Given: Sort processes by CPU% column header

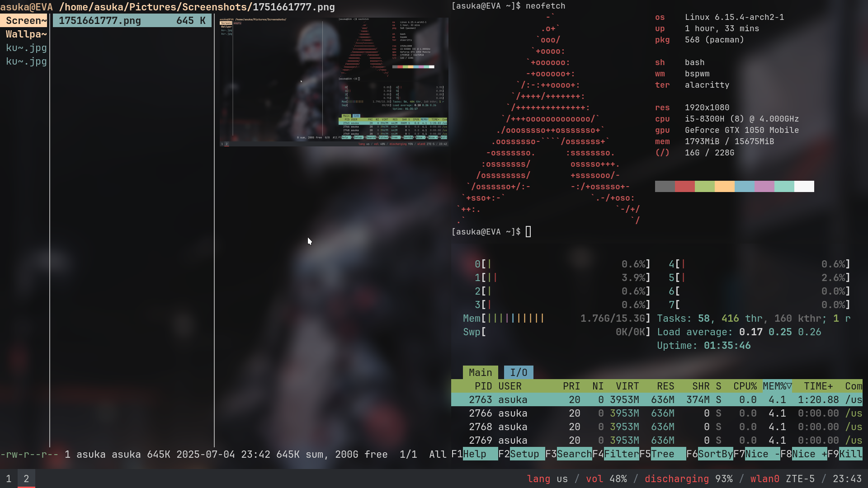Looking at the screenshot, I should coord(745,386).
